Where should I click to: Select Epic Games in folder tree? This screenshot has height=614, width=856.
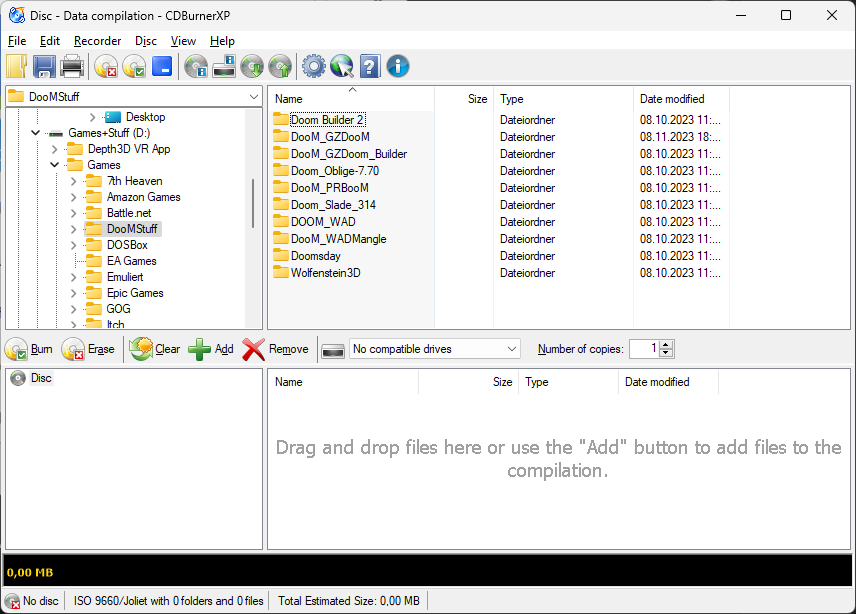click(x=135, y=293)
